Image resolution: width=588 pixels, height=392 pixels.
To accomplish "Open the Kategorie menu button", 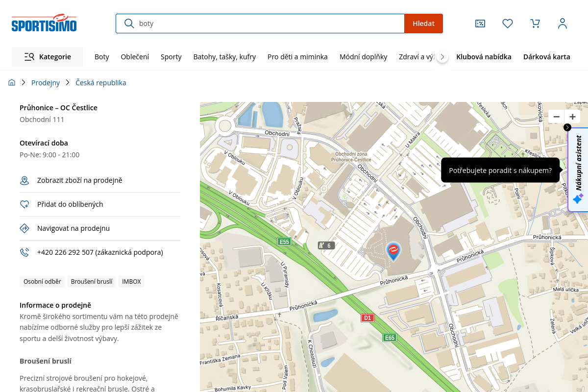I will (47, 57).
